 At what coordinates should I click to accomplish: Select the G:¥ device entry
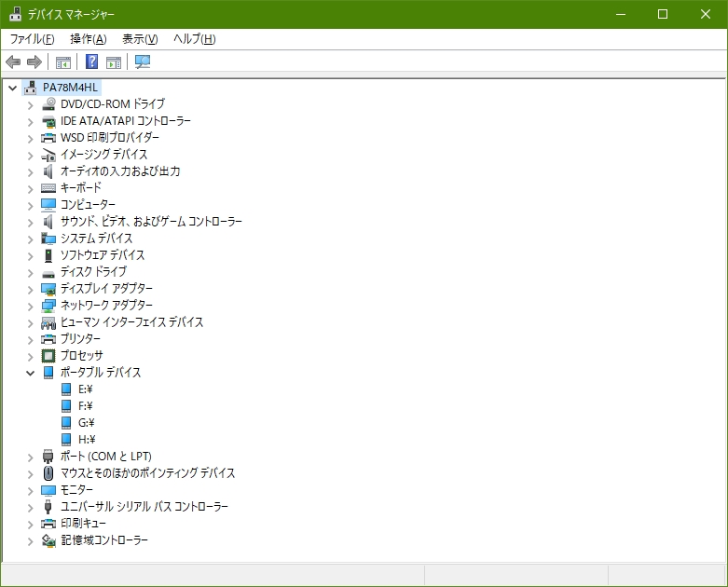[87, 423]
